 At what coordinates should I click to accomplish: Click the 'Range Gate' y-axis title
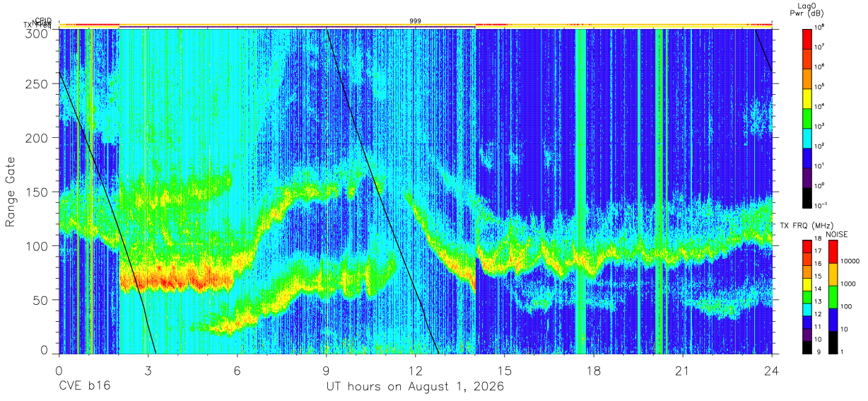coord(11,192)
